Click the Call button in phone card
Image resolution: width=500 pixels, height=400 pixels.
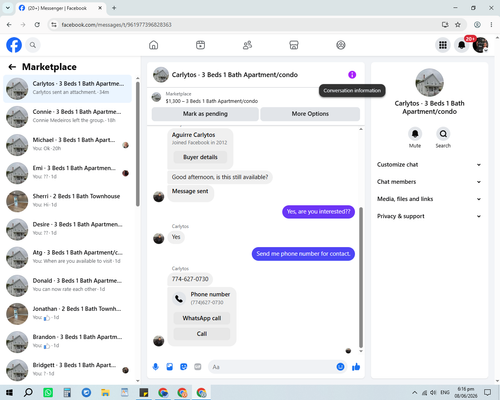click(202, 334)
